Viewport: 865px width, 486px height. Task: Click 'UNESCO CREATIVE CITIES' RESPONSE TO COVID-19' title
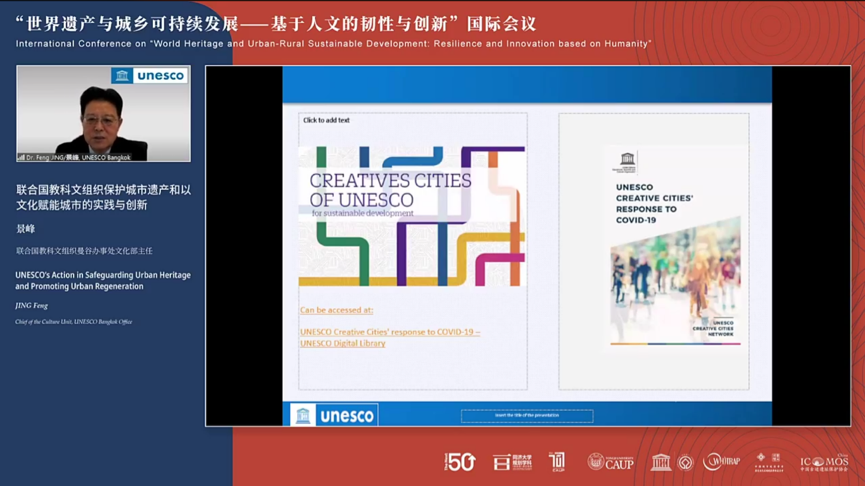tap(654, 204)
